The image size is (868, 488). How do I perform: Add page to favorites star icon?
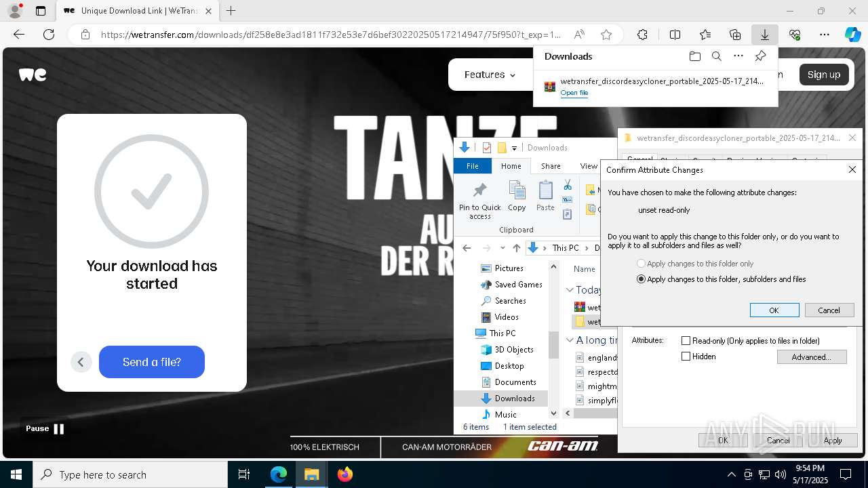coord(606,35)
